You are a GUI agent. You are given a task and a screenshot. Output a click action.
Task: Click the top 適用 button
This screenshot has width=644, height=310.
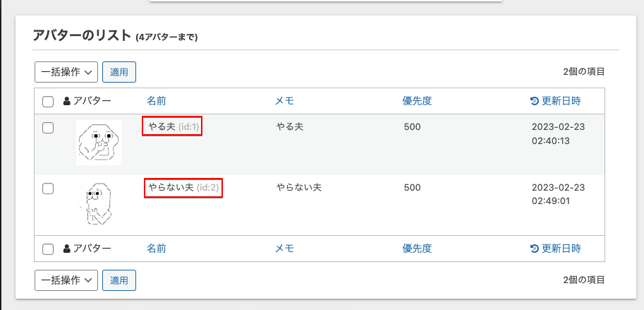pyautogui.click(x=119, y=72)
